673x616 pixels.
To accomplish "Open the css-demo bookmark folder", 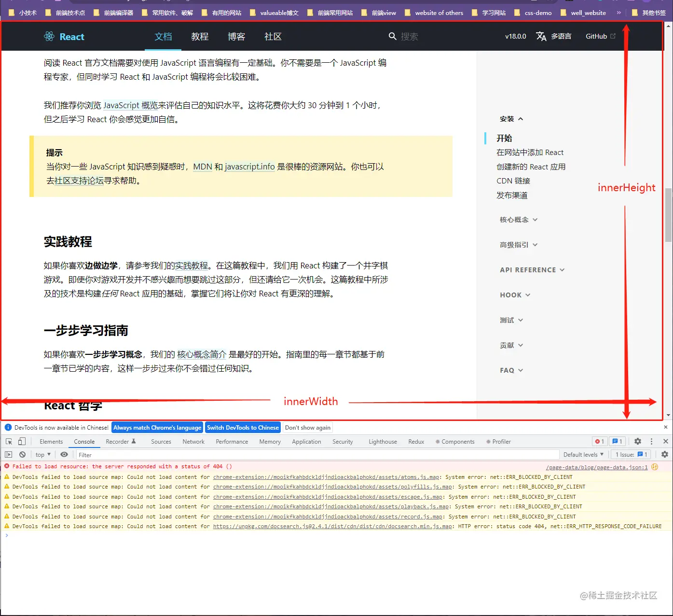I will [x=533, y=13].
